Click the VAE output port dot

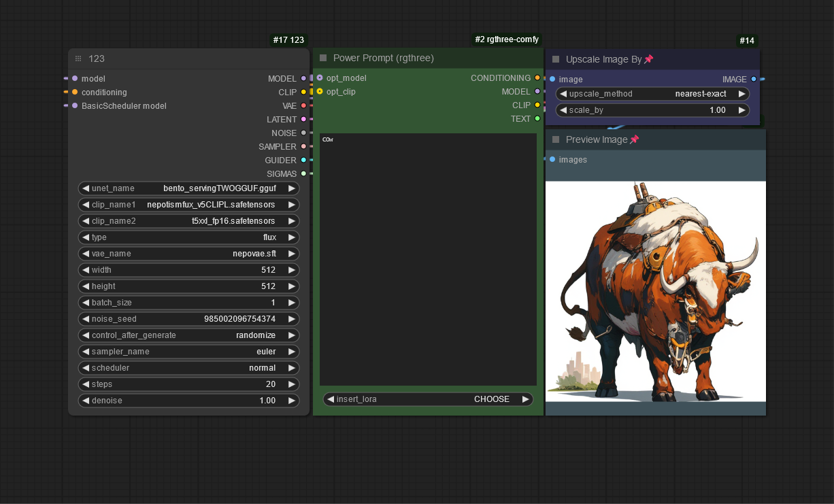click(x=303, y=105)
